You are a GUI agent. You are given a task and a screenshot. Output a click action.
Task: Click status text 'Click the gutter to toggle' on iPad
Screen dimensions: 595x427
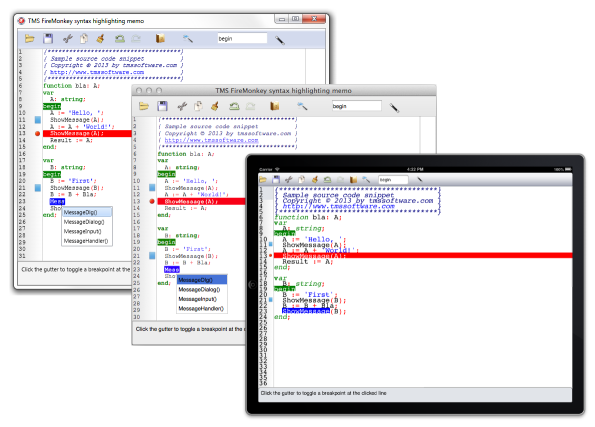pos(323,393)
